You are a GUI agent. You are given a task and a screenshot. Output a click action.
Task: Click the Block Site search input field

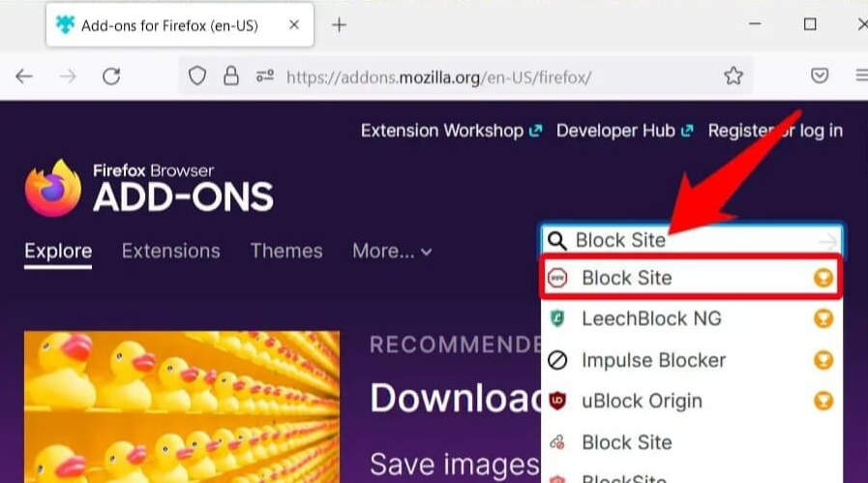692,240
